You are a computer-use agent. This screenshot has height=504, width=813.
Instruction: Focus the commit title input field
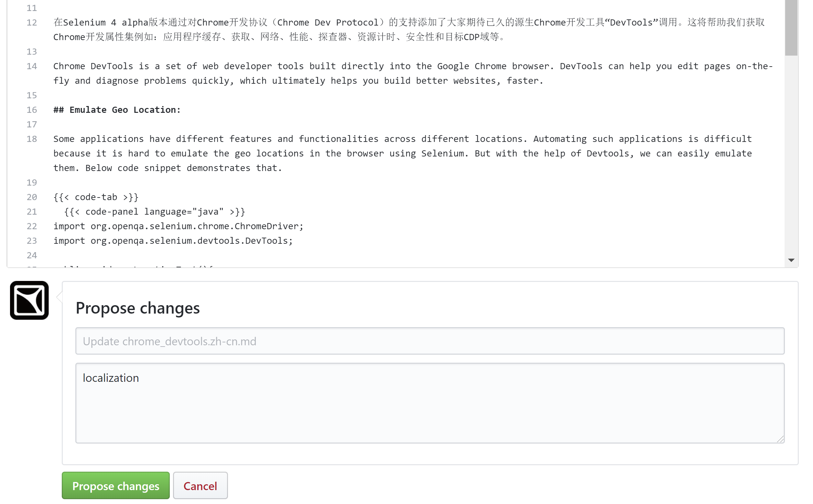pyautogui.click(x=430, y=341)
